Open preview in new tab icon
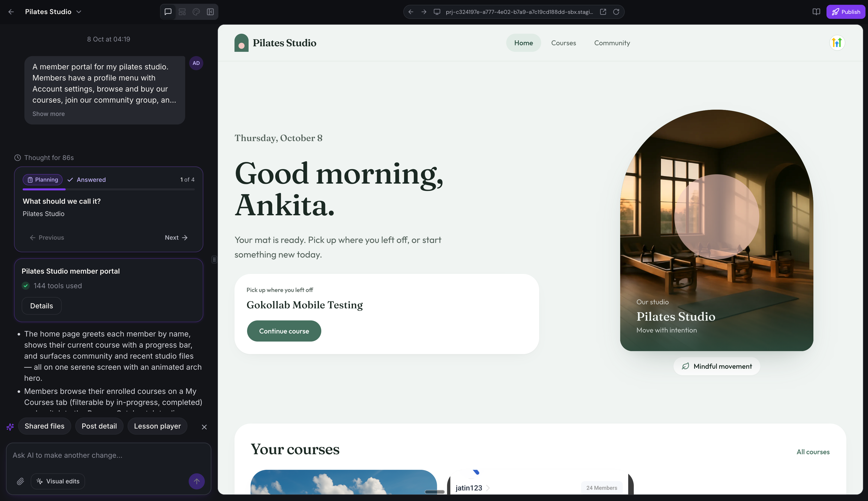This screenshot has width=868, height=501. click(x=603, y=12)
